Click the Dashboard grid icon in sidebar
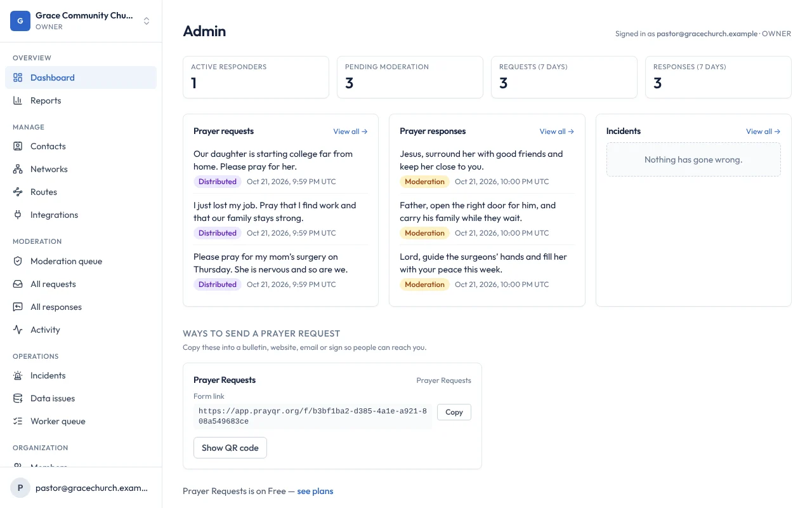Viewport: 812px width, 508px height. 18,77
